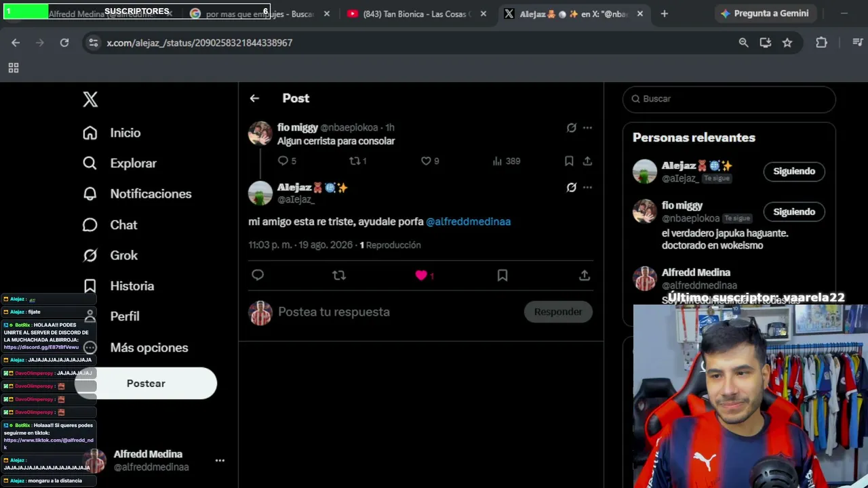868x488 pixels.
Task: Click the browser address bar URL
Action: click(199, 43)
